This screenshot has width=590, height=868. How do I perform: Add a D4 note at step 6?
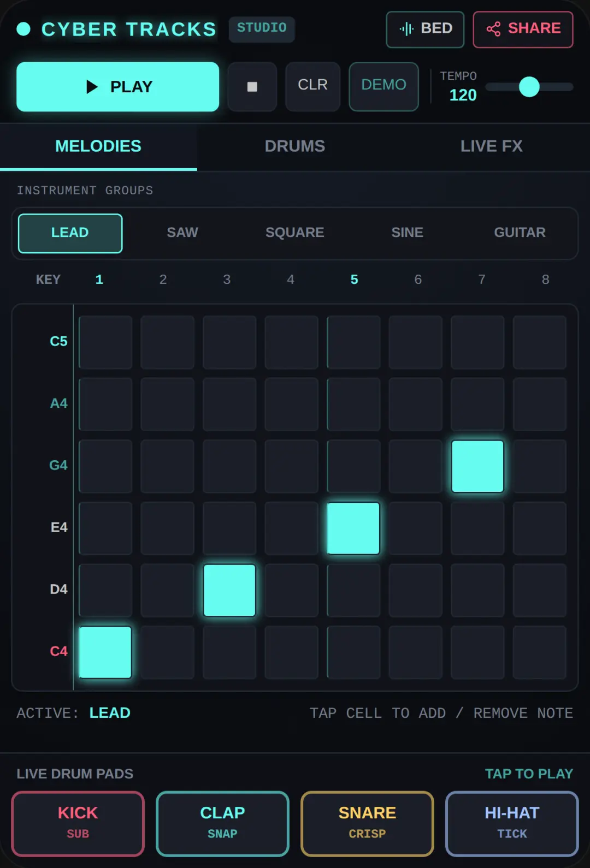(x=416, y=590)
